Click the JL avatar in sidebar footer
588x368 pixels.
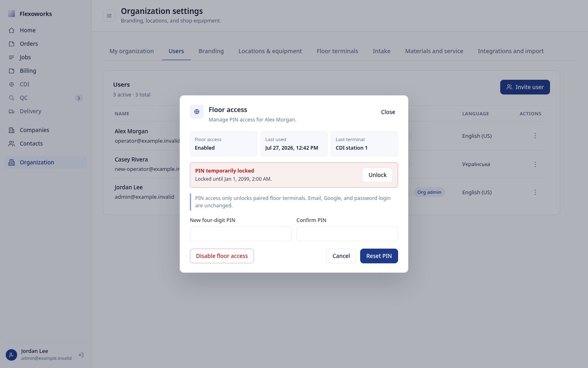point(11,355)
